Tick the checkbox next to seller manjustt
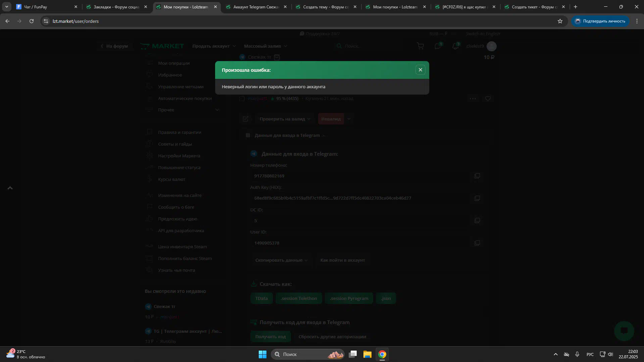 pyautogui.click(x=242, y=99)
